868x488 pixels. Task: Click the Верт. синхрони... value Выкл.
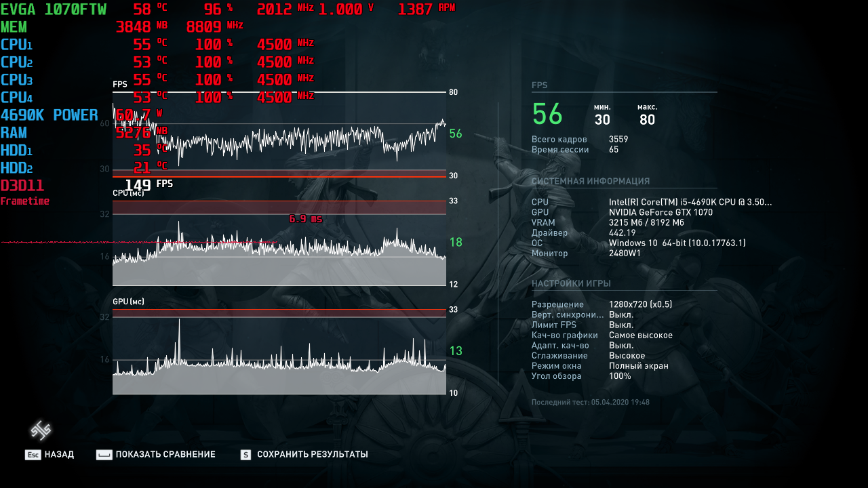click(621, 314)
